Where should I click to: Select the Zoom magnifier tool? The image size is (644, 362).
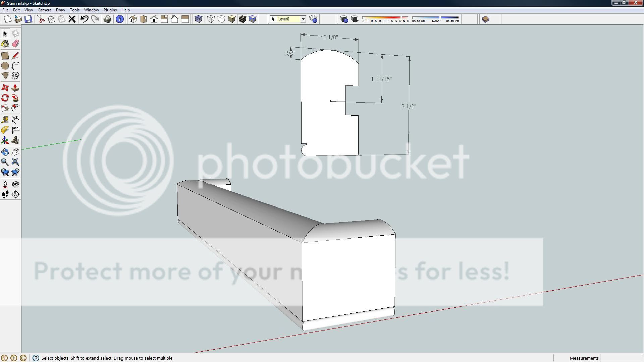tap(5, 162)
